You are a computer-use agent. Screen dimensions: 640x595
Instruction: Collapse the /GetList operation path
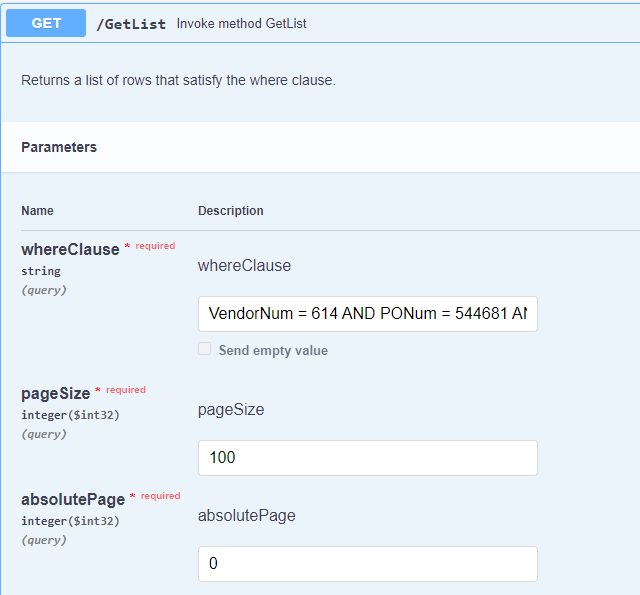131,24
